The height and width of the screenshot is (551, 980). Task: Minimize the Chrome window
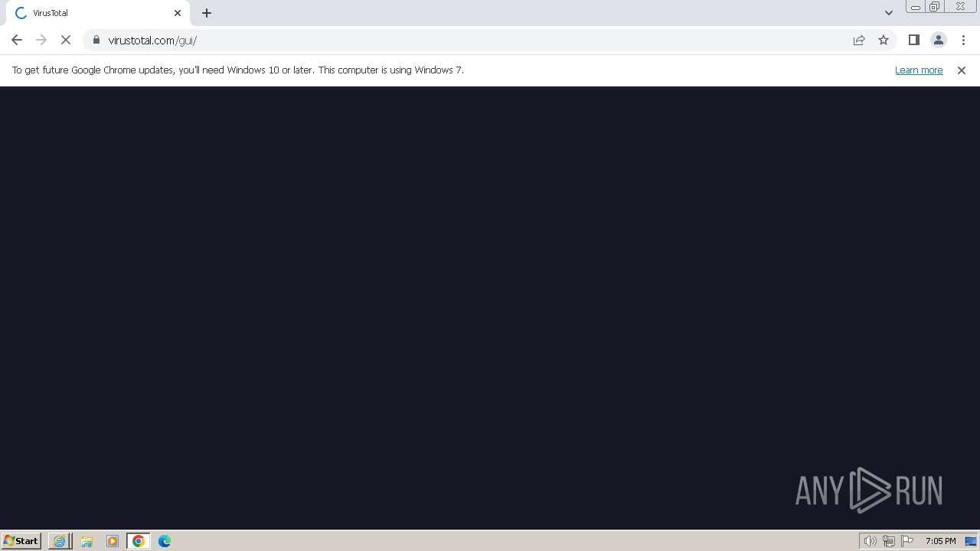tap(916, 7)
